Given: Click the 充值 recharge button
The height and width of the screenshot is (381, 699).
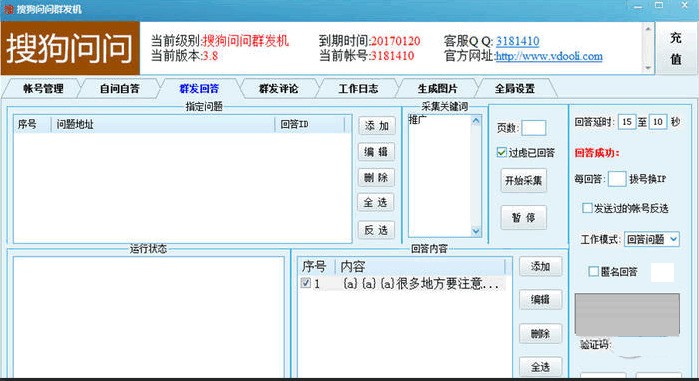Looking at the screenshot, I should click(675, 48).
